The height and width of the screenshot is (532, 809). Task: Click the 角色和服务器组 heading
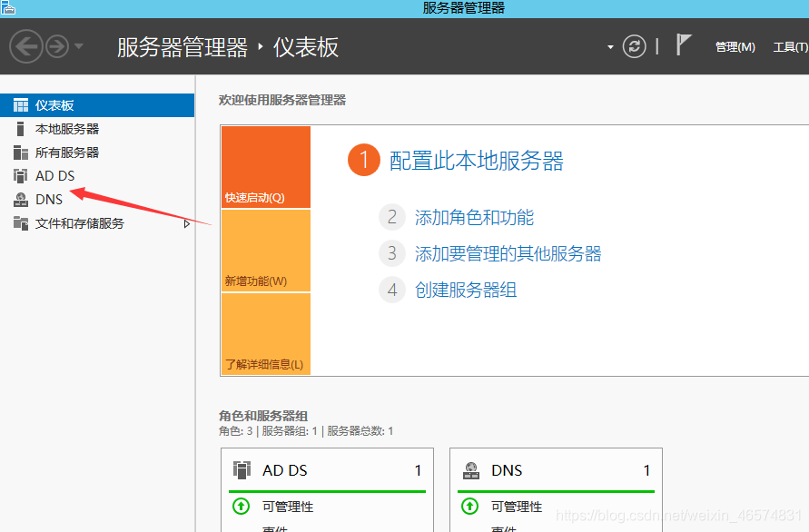[263, 416]
